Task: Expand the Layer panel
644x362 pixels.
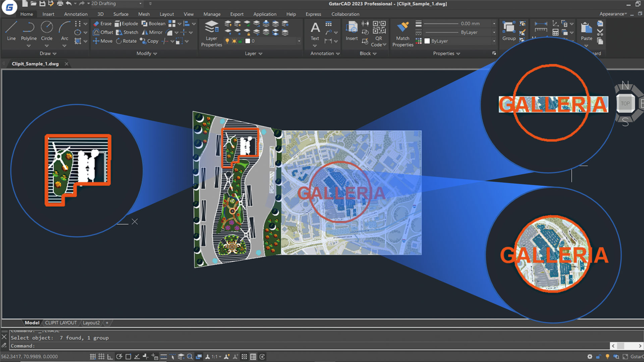Action: pos(254,53)
